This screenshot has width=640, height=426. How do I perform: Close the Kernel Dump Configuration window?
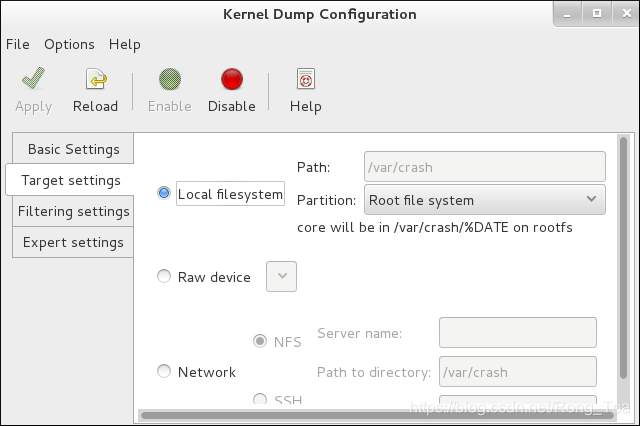tap(627, 14)
